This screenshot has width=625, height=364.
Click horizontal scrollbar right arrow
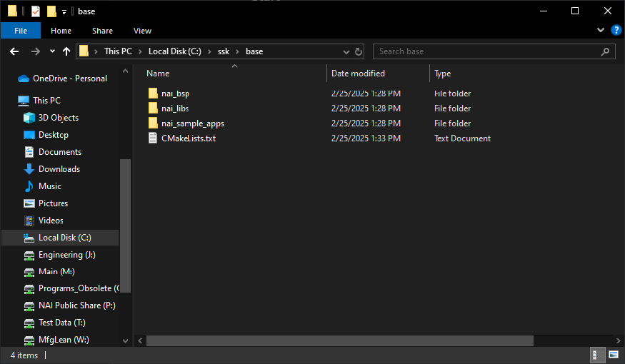click(618, 340)
